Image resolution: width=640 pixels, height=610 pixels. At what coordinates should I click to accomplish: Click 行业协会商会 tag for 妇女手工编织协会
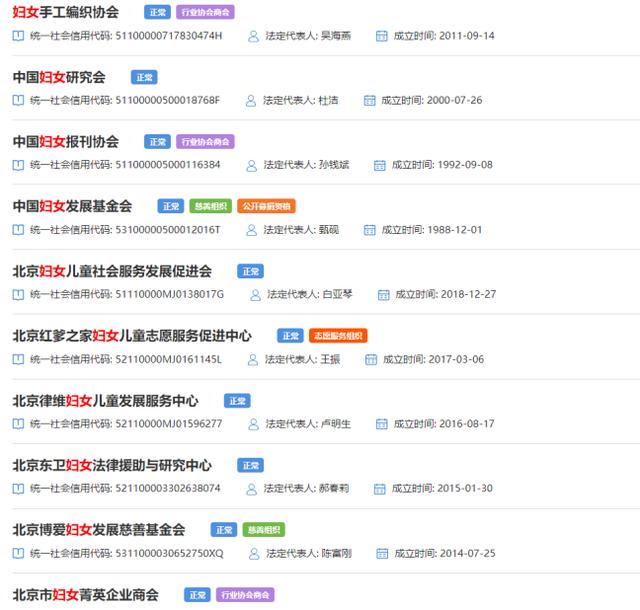(205, 12)
